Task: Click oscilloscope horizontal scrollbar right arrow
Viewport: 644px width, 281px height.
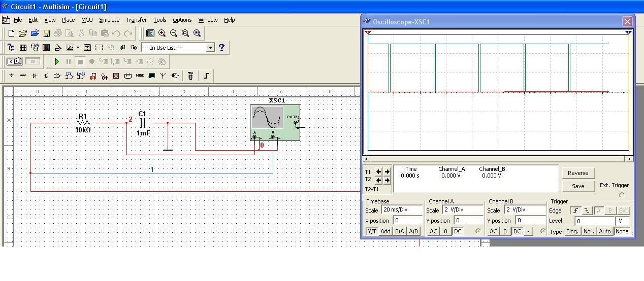Action: pos(629,159)
